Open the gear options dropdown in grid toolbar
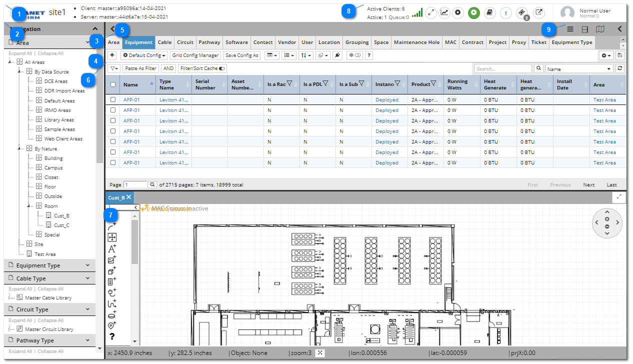This screenshot has width=633, height=364. tap(606, 55)
